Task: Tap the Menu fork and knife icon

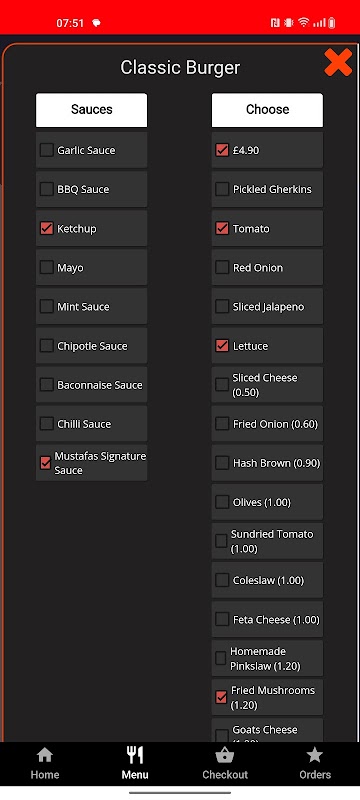Action: [x=135, y=755]
